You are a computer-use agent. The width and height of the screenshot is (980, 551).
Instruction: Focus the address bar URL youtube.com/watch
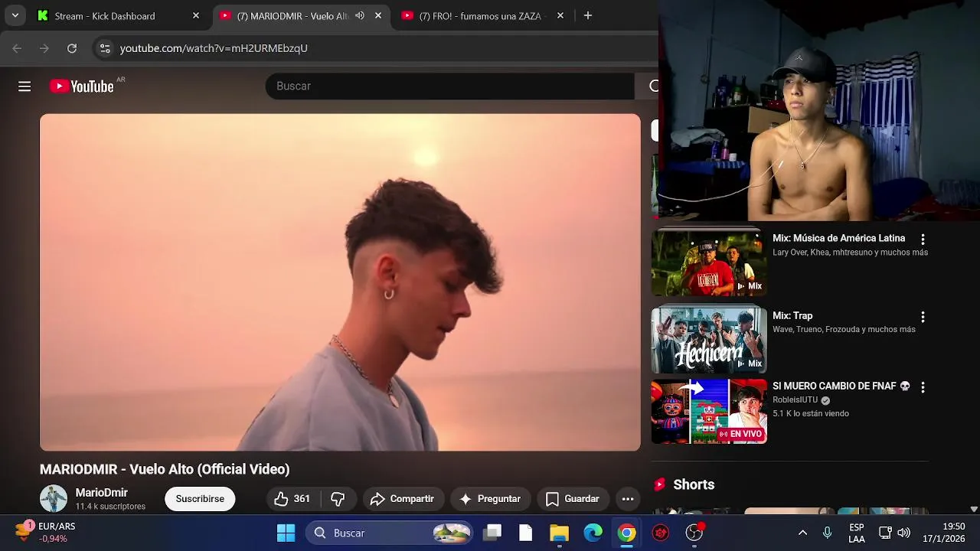pyautogui.click(x=214, y=48)
